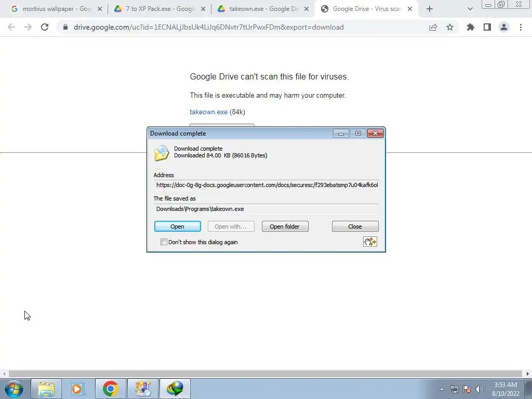Close the 7 to XP Pack.exe tab
The height and width of the screenshot is (399, 532).
203,9
